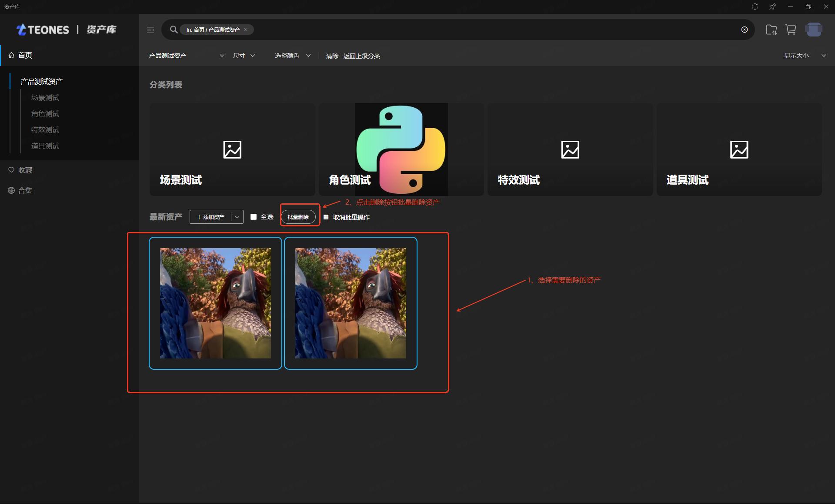Click the search magnifier icon
Screen dimensions: 835x504
click(174, 30)
